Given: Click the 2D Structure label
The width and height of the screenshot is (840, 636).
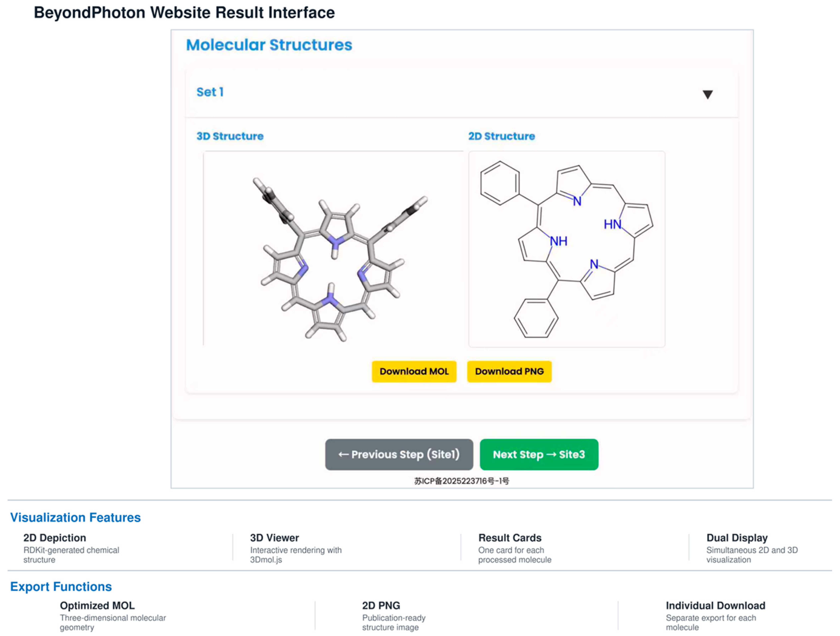Looking at the screenshot, I should tap(501, 136).
